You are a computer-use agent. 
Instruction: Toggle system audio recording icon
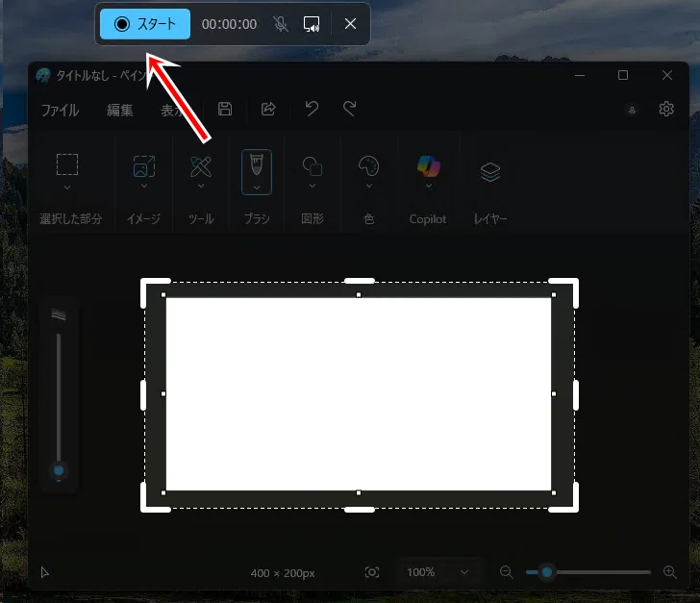[x=312, y=24]
